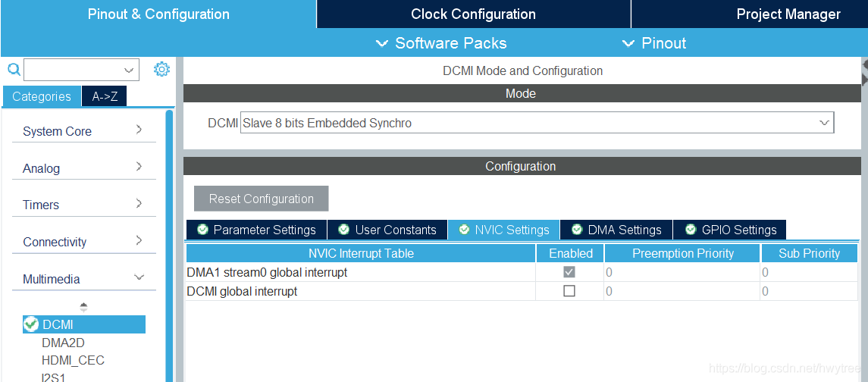Open the Software Packs menu
Viewport: 868px width, 382px height.
click(441, 43)
